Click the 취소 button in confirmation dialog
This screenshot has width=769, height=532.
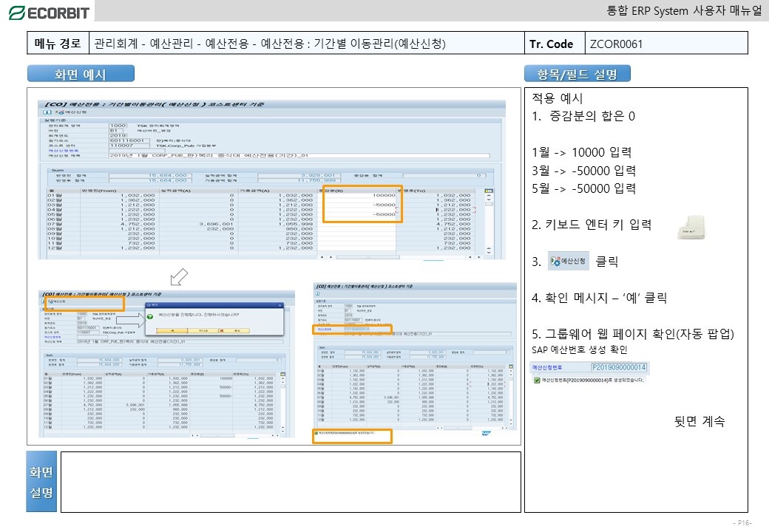(x=234, y=331)
